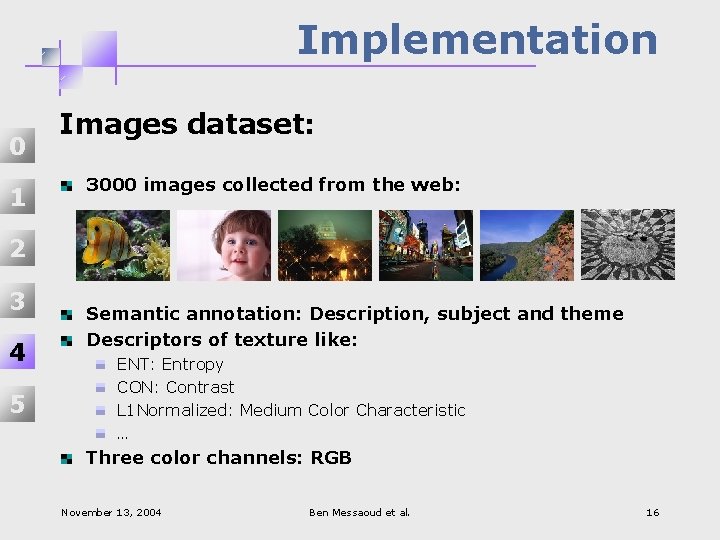
Task: Go to section 5 in the sidebar
Action: [x=17, y=404]
